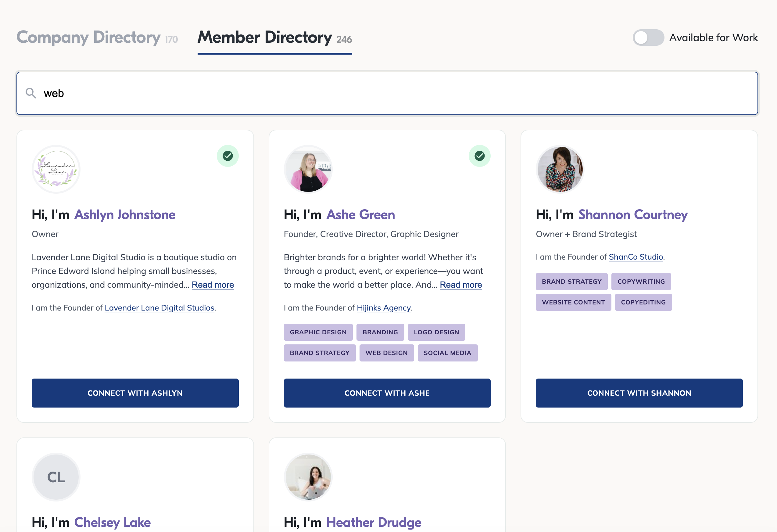This screenshot has width=777, height=532.
Task: Select the Graphic Design tag
Action: click(318, 332)
